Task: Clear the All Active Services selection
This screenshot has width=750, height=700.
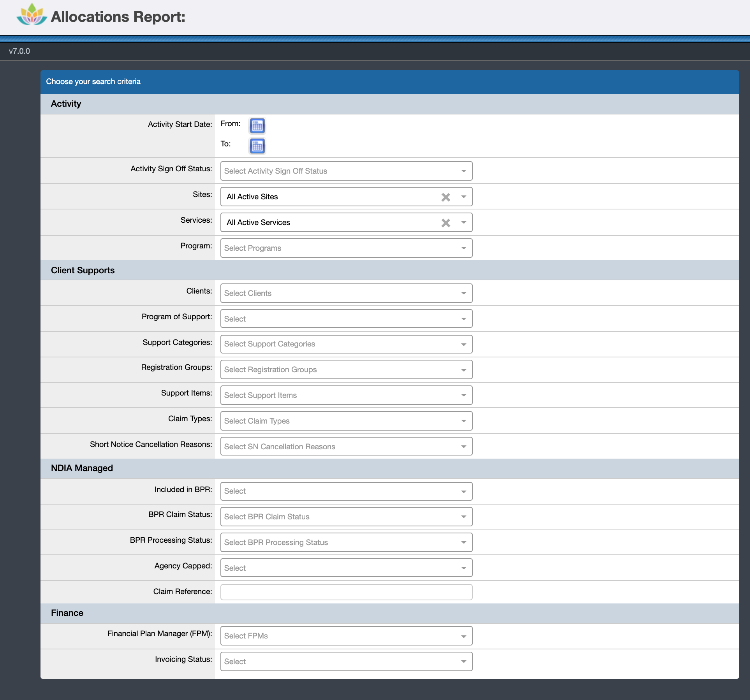Action: click(446, 223)
